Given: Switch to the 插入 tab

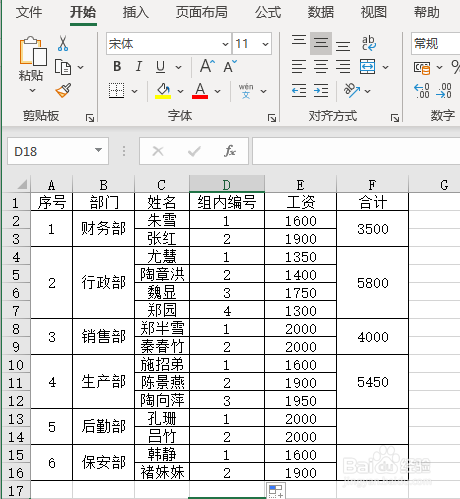Looking at the screenshot, I should click(x=135, y=12).
